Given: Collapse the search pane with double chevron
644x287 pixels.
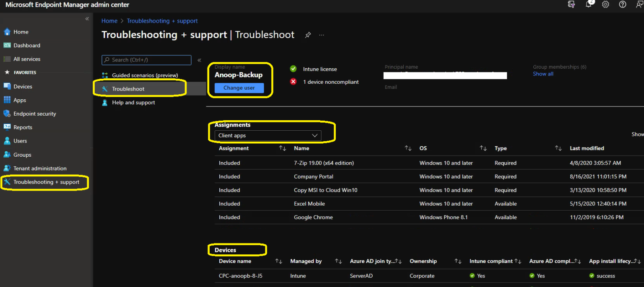Looking at the screenshot, I should click(199, 60).
